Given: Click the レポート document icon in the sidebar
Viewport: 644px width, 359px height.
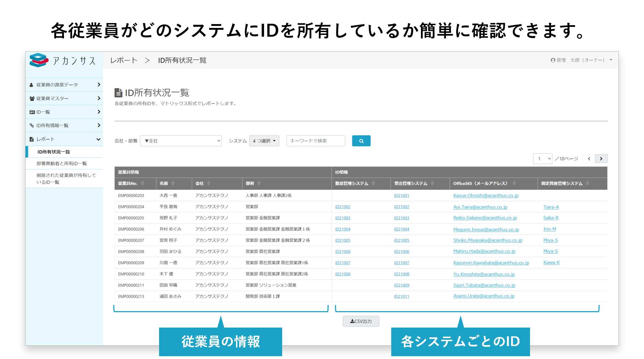Looking at the screenshot, I should [31, 139].
